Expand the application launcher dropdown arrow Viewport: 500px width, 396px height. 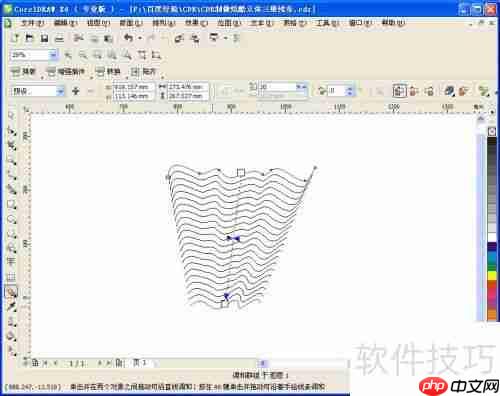pyautogui.click(x=225, y=38)
